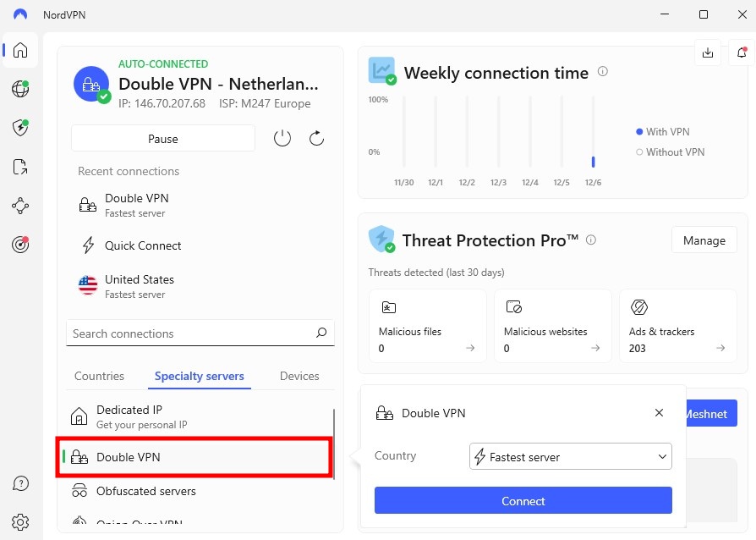
Task: Open settings gear in sidebar
Action: pyautogui.click(x=20, y=522)
